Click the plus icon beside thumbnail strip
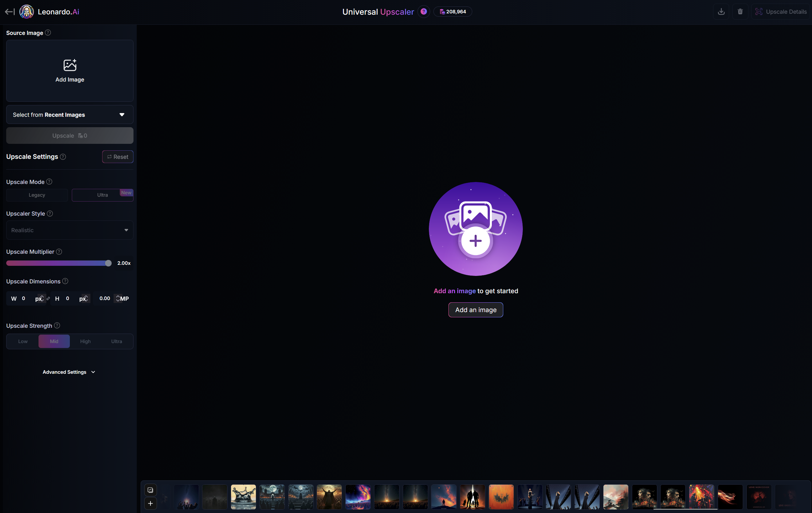Image resolution: width=812 pixels, height=513 pixels. (x=150, y=503)
